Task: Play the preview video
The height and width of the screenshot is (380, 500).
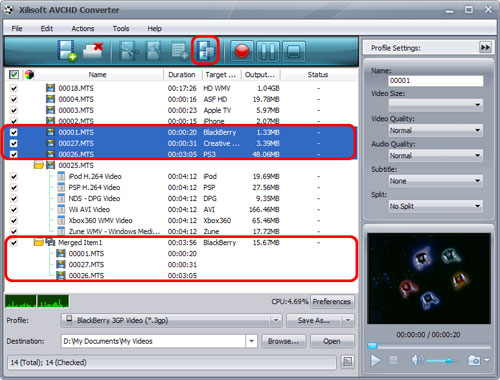Action: 376,360
